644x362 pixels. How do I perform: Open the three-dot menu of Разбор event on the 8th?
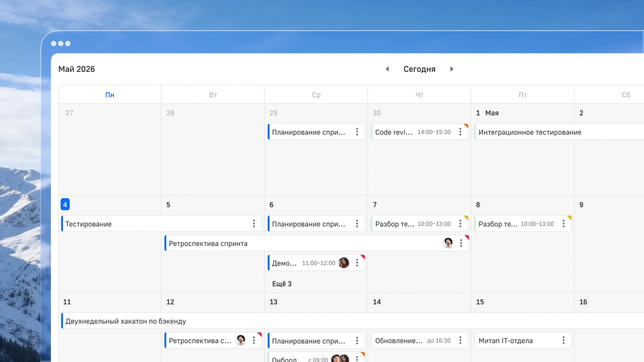563,223
